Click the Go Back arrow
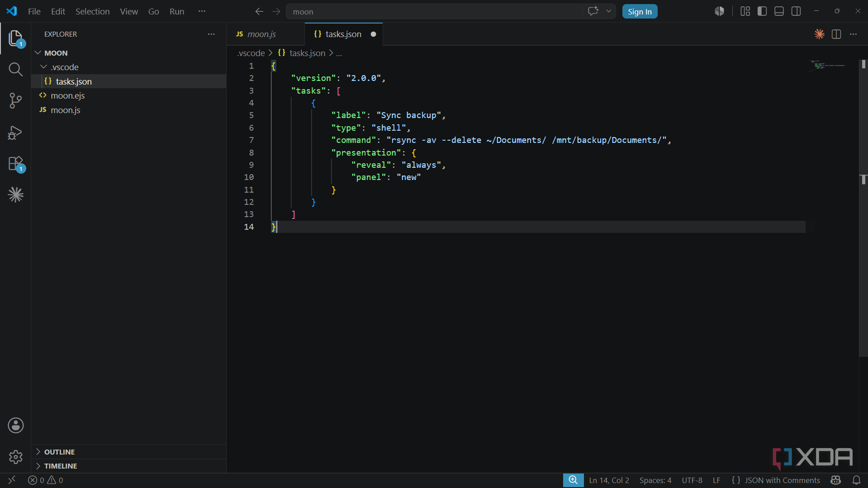 [x=259, y=11]
